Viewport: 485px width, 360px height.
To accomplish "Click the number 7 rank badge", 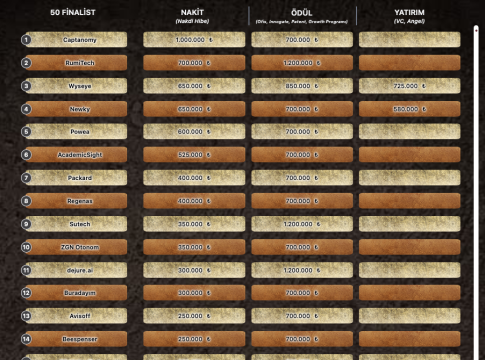I will tap(26, 178).
